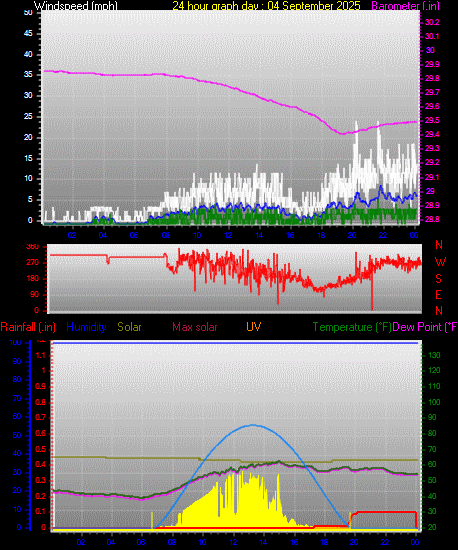Select the Temperature (°F) legend label
Viewport: 458px width, 550px height.
point(352,327)
